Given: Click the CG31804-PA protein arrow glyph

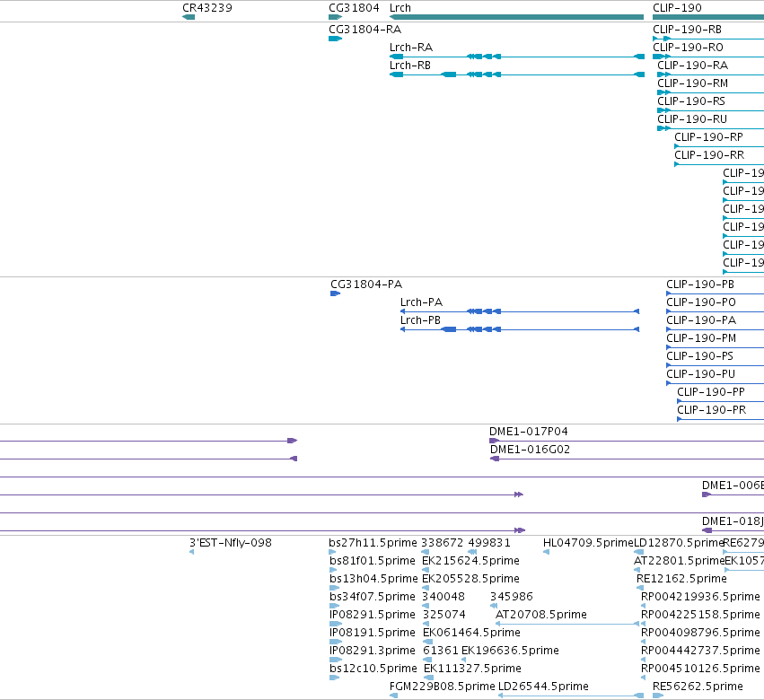Looking at the screenshot, I should (335, 293).
